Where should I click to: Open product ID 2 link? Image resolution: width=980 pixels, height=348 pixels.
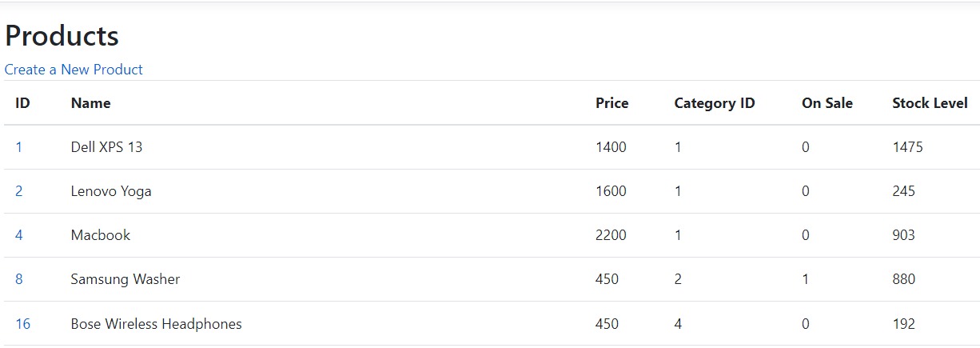pyautogui.click(x=18, y=191)
